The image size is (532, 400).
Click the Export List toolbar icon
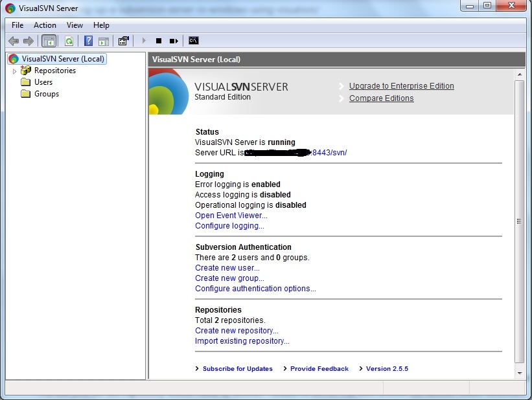105,40
